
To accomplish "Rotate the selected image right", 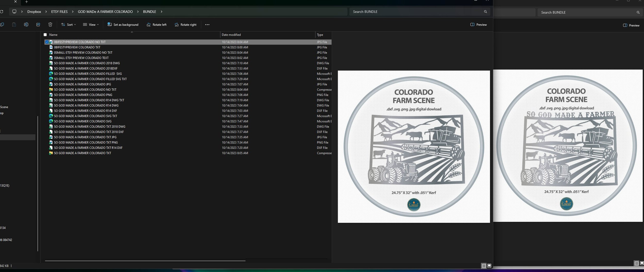I will click(x=185, y=24).
